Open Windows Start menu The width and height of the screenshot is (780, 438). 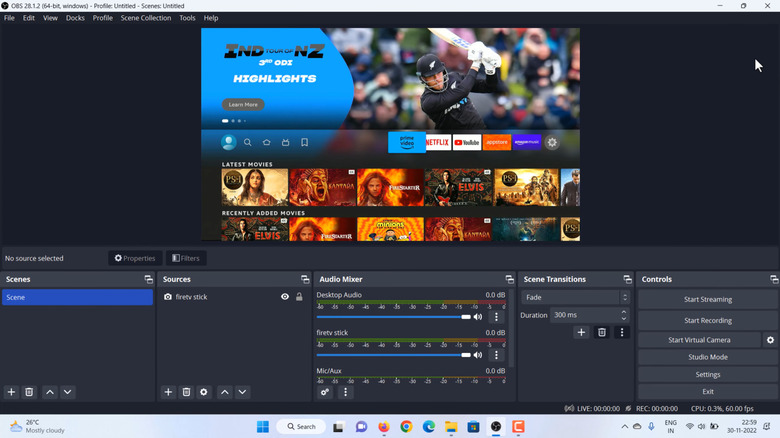263,427
